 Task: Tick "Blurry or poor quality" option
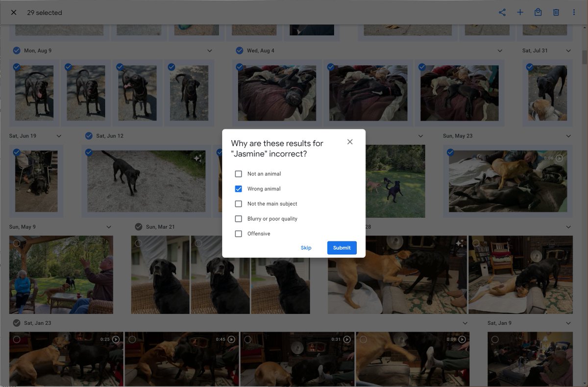tap(239, 219)
